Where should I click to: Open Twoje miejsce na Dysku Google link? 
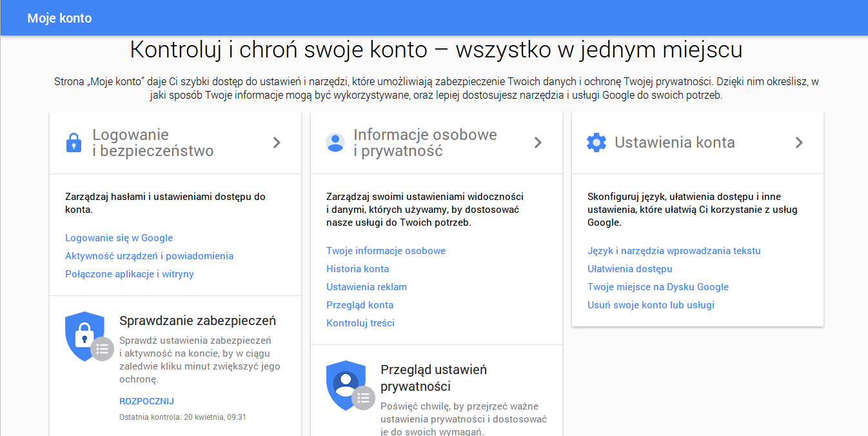[658, 287]
